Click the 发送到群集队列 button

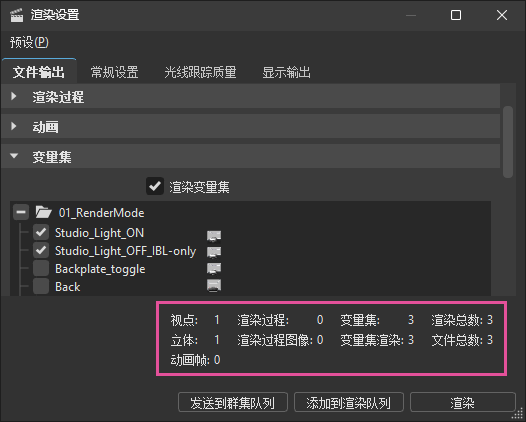tap(233, 402)
